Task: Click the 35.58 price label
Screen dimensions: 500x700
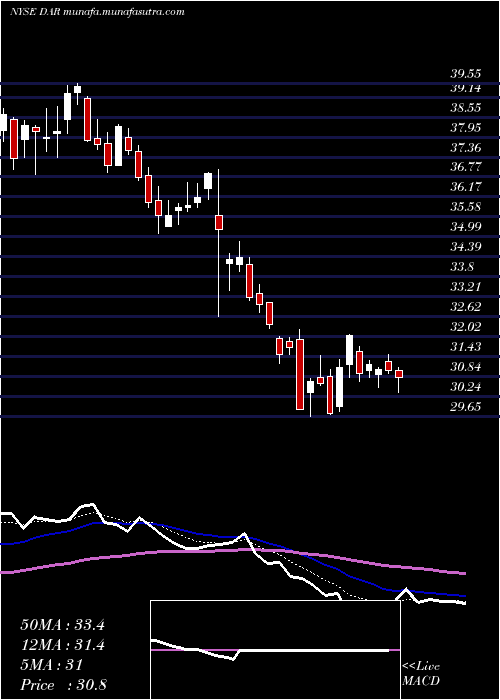Action: (465, 208)
